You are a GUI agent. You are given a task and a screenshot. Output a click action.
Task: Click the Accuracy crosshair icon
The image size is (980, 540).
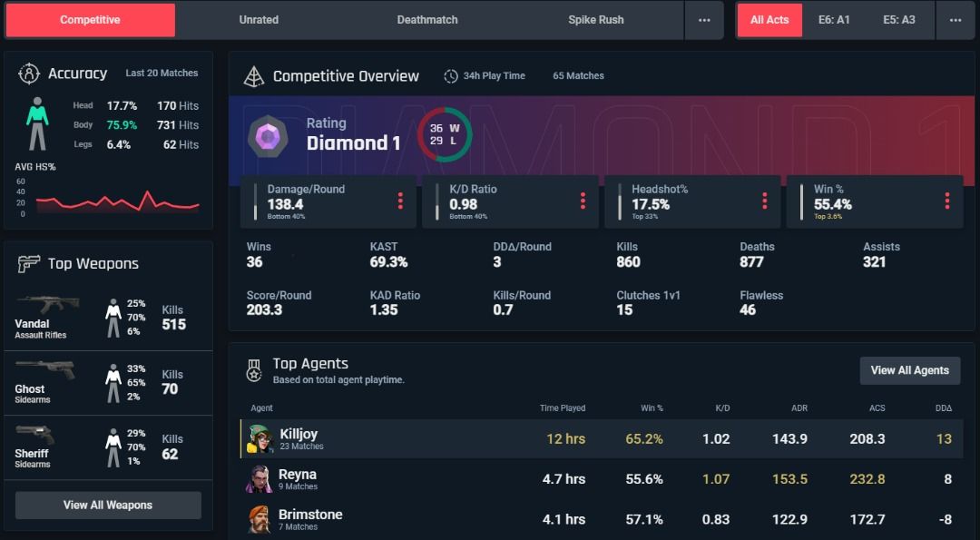29,74
